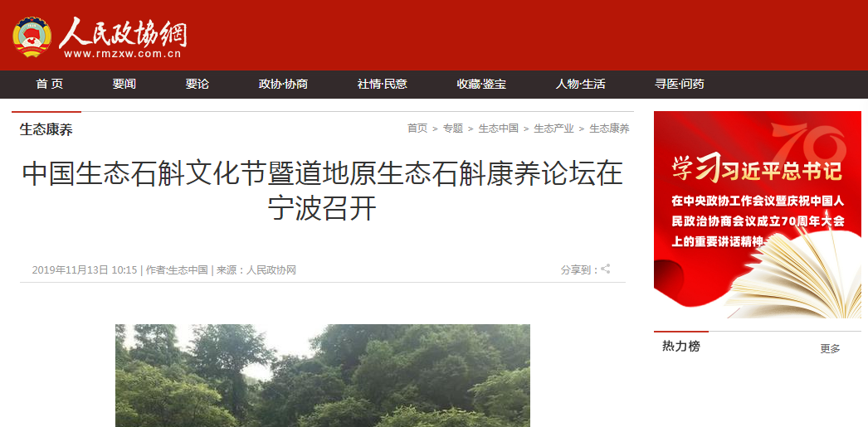The width and height of the screenshot is (868, 427).
Task: Open the 人物·生活 menu item
Action: [580, 84]
